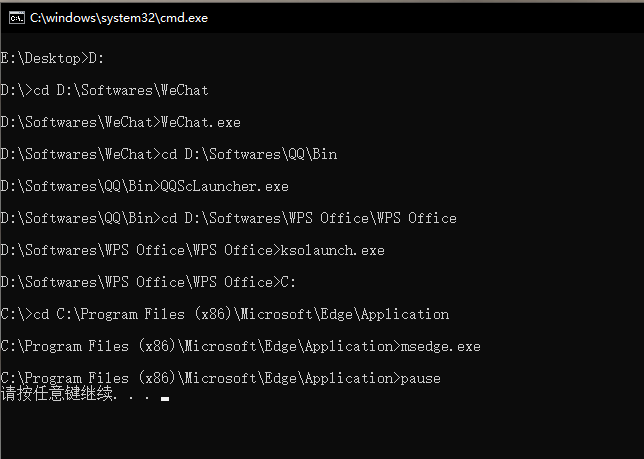Click the cd C:\Program Files (x86) command line

224,314
